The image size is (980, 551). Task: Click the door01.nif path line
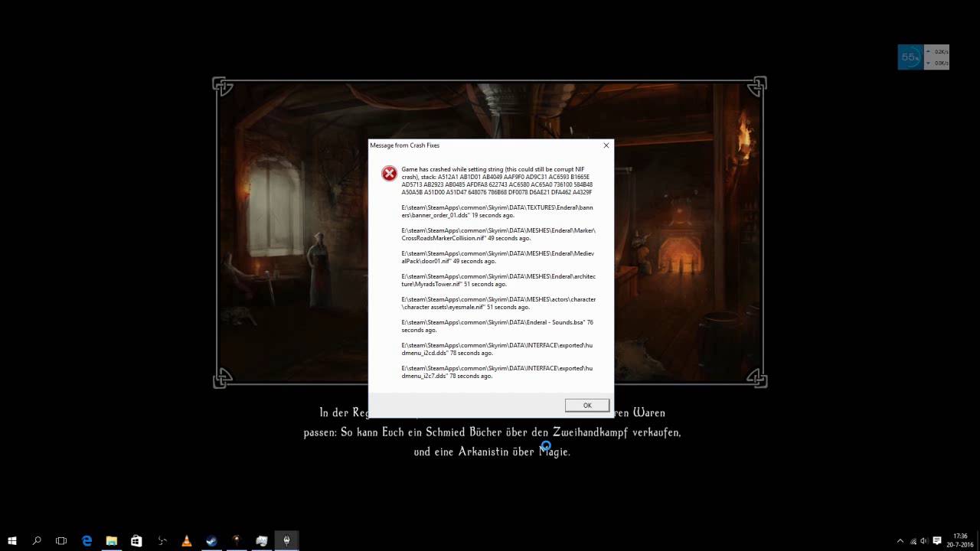coord(498,257)
